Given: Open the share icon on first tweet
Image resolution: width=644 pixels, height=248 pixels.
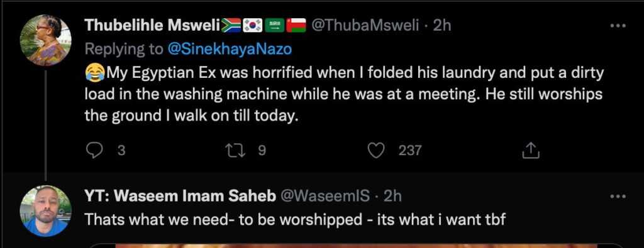Looking at the screenshot, I should (530, 151).
